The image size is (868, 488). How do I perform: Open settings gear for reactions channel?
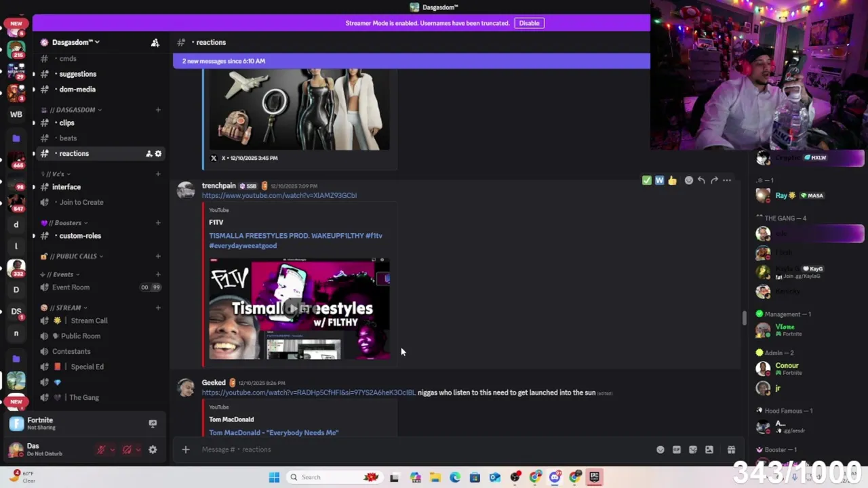coord(159,154)
